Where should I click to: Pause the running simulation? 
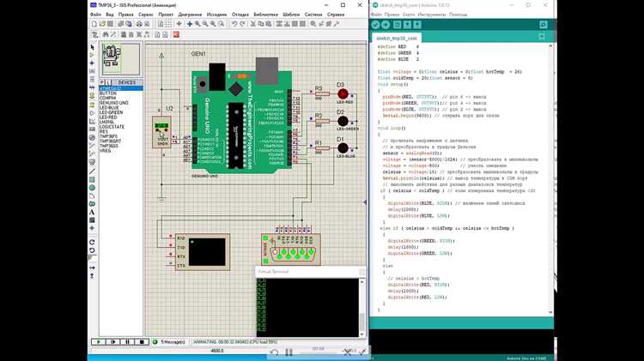tap(127, 342)
